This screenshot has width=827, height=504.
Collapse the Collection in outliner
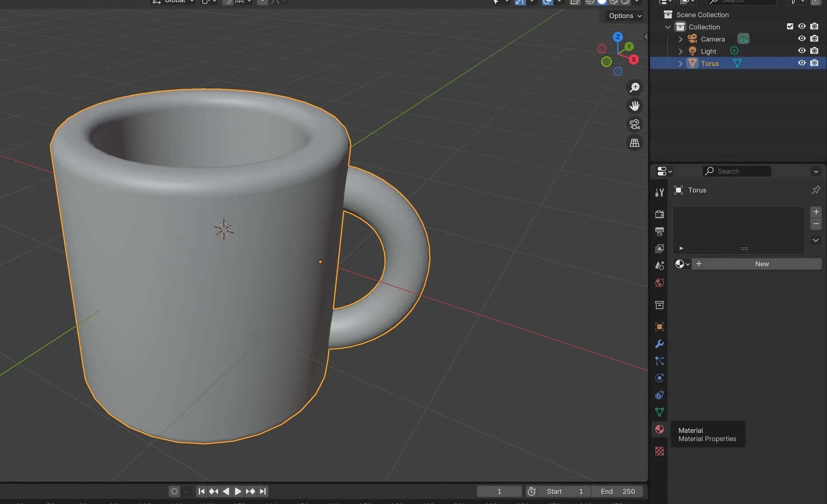668,27
